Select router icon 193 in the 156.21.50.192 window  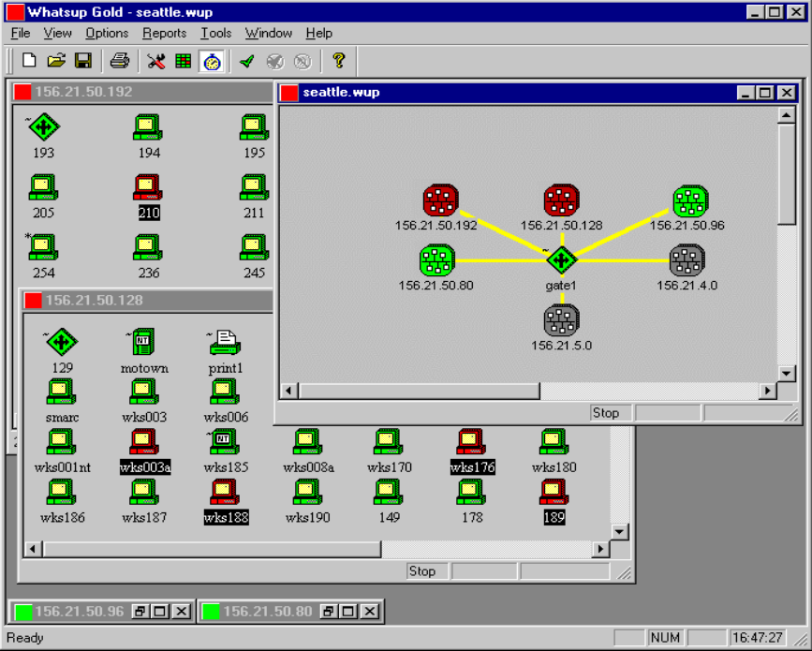point(43,127)
